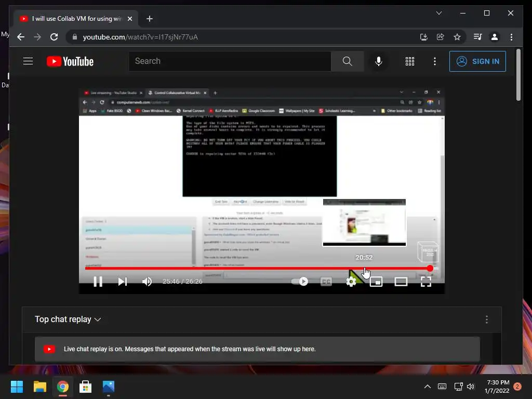Click the live chat replay notice
Image resolution: width=532 pixels, height=399 pixels.
pos(257,349)
